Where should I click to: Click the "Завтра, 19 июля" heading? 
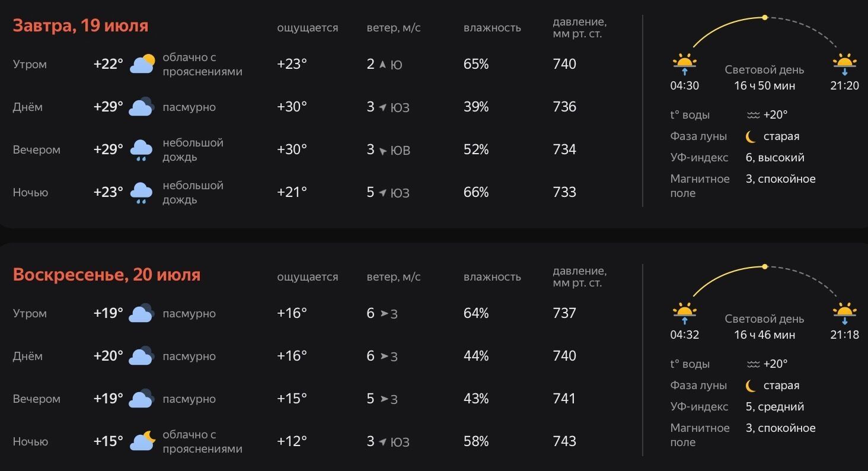tap(81, 26)
